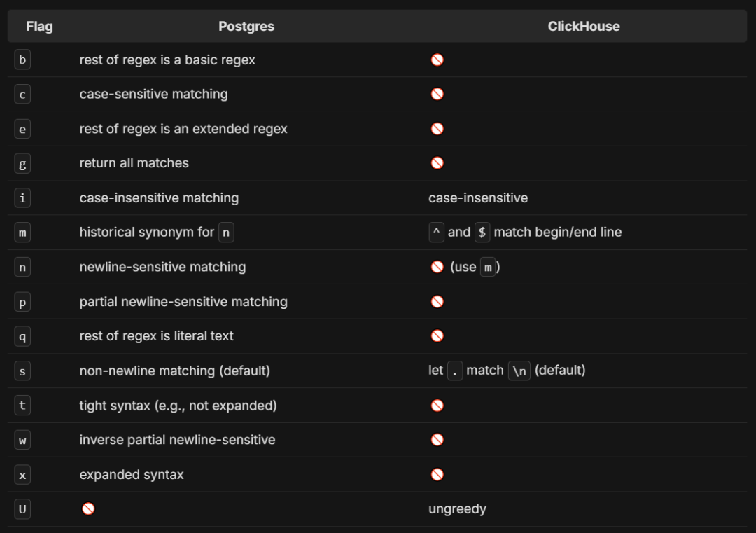Click the ^ code badge in the m row
Image resolution: width=756 pixels, height=533 pixels.
click(x=436, y=233)
